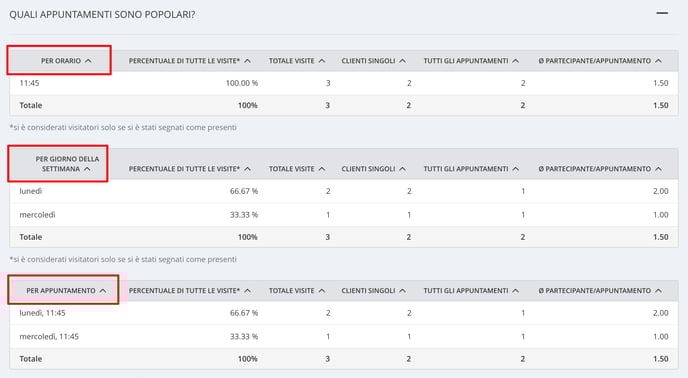Viewport: 688px width, 378px height.
Task: Select the 11:45 row in time table
Action: [x=344, y=83]
